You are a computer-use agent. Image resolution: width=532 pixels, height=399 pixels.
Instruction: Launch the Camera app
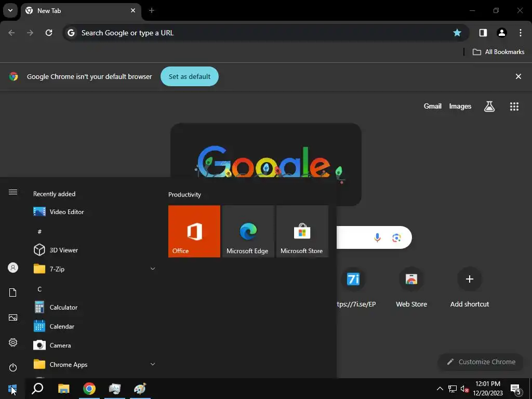pyautogui.click(x=94, y=345)
